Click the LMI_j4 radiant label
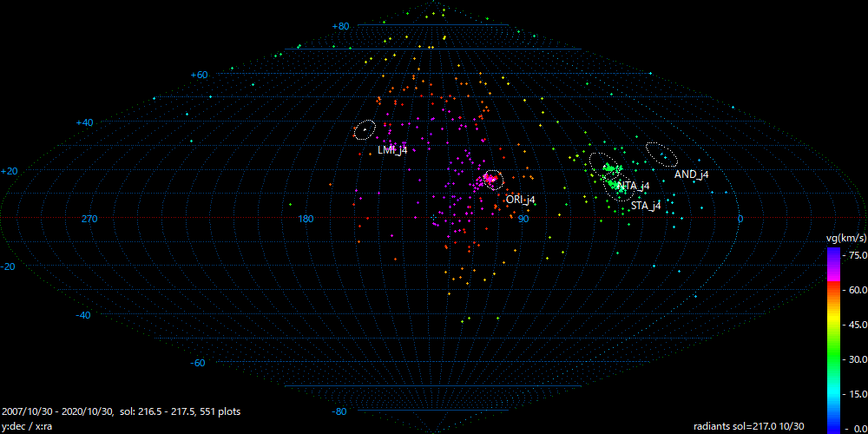Screen dimensions: 868x434 point(391,150)
